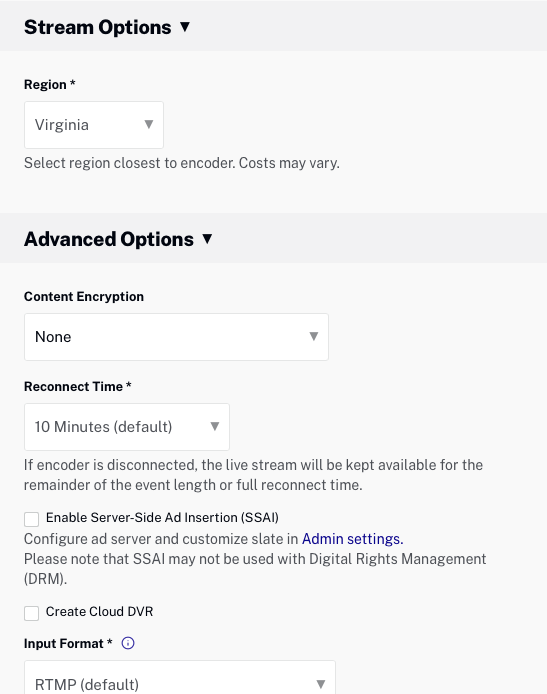Click the arrow icon beside RTMP (default)
The height and width of the screenshot is (694, 547).
pos(321,684)
